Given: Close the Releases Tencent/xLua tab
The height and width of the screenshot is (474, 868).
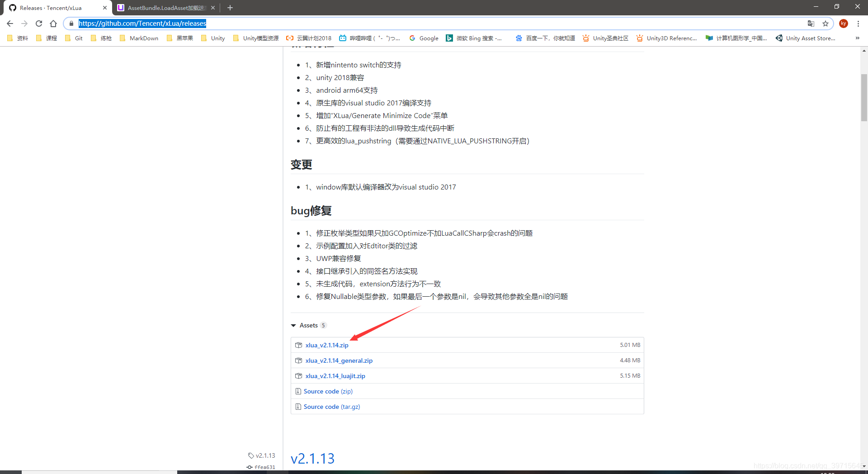Looking at the screenshot, I should coord(105,8).
